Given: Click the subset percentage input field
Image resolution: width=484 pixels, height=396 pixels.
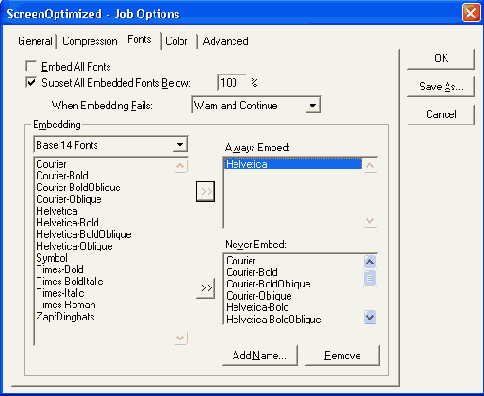Looking at the screenshot, I should point(232,82).
